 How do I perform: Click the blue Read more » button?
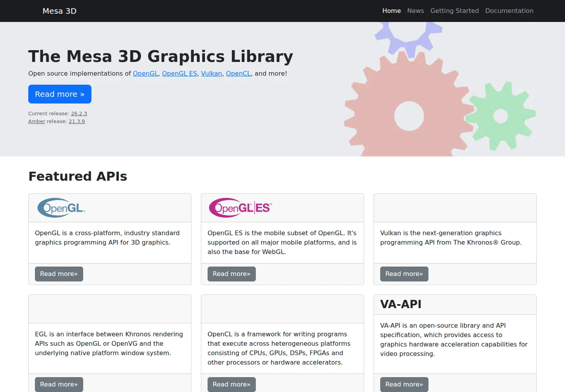click(x=60, y=94)
